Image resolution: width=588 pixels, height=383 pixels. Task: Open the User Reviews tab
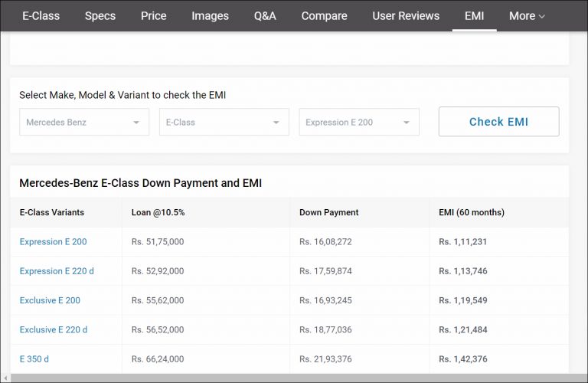point(406,16)
